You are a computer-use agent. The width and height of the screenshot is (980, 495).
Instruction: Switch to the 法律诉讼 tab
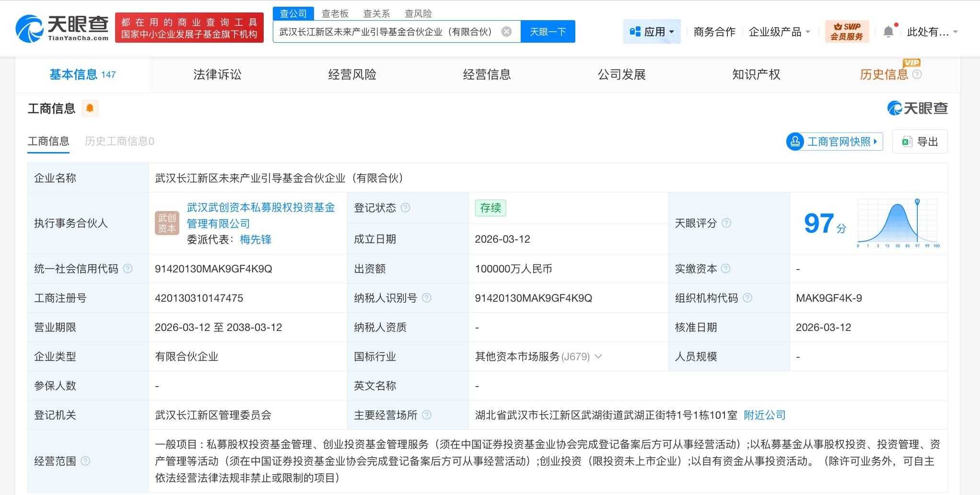(217, 74)
